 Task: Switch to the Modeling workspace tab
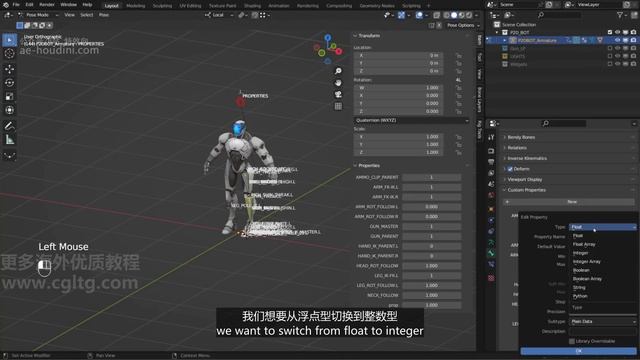point(136,6)
